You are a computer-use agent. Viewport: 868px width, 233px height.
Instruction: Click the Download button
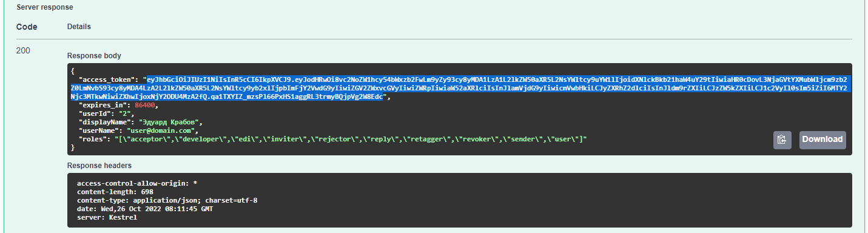[x=823, y=140]
